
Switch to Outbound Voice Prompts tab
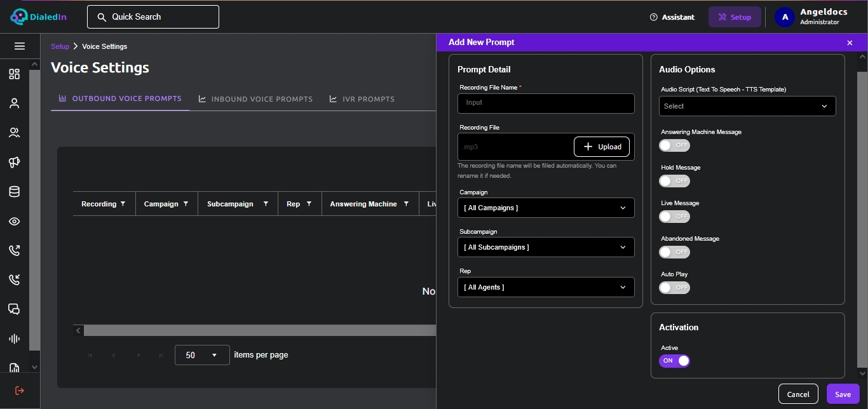click(x=120, y=98)
